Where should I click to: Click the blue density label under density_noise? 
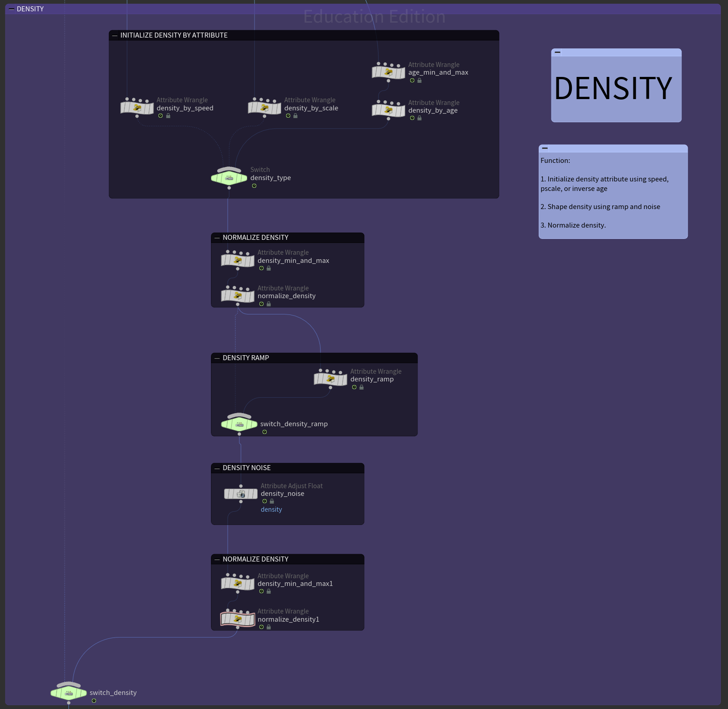click(x=271, y=509)
